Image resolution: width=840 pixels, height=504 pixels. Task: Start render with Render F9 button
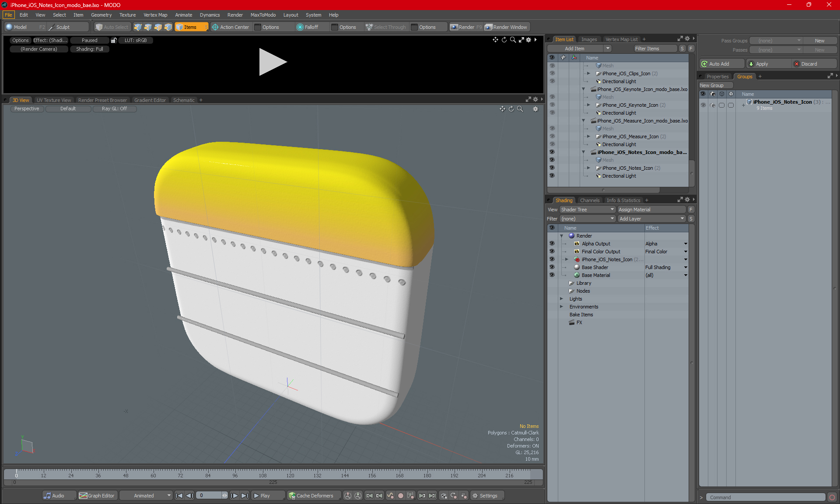coord(466,27)
